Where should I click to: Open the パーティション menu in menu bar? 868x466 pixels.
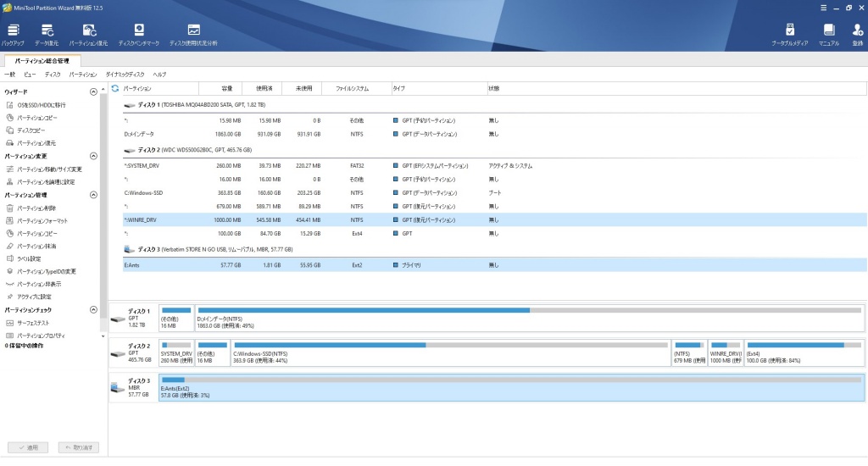pyautogui.click(x=83, y=75)
